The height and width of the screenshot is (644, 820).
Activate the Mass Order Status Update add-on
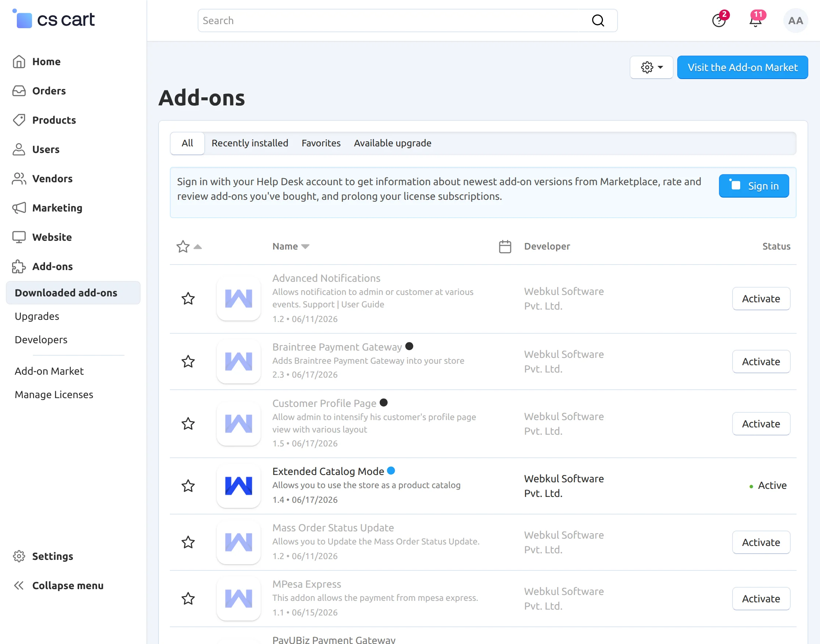click(761, 542)
